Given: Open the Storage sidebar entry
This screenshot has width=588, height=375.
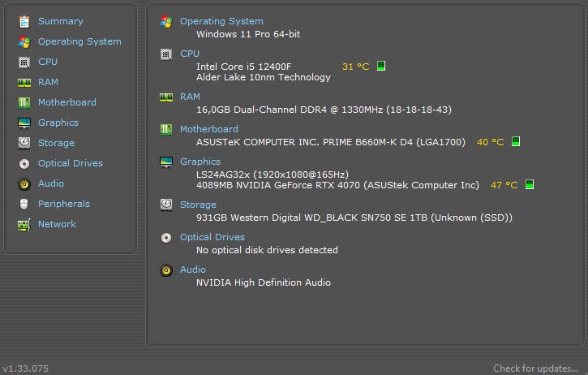Looking at the screenshot, I should (x=56, y=143).
